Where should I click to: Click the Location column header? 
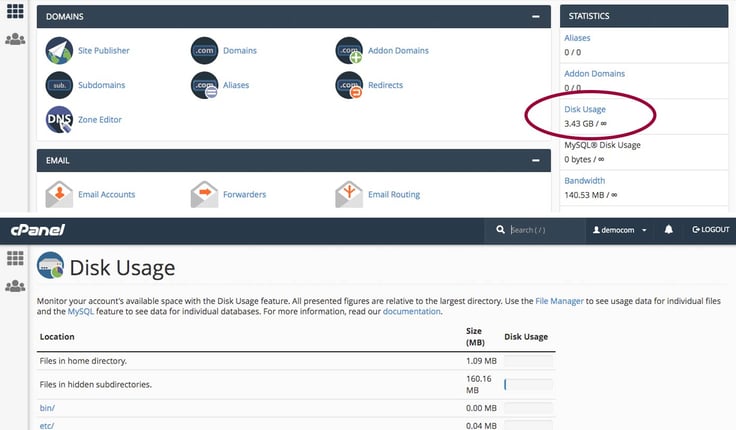(57, 337)
